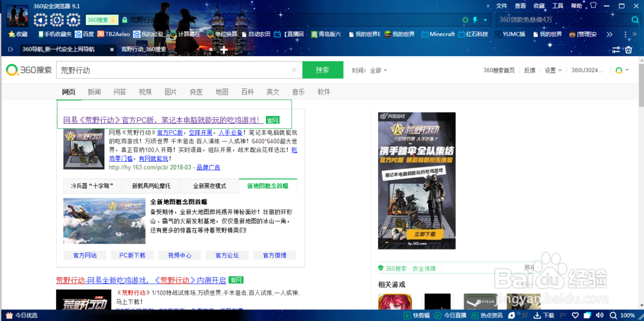Image resolution: width=644 pixels, height=321 pixels.
Task: Toggle the tab sidebar arrow at left
Action: (11, 50)
